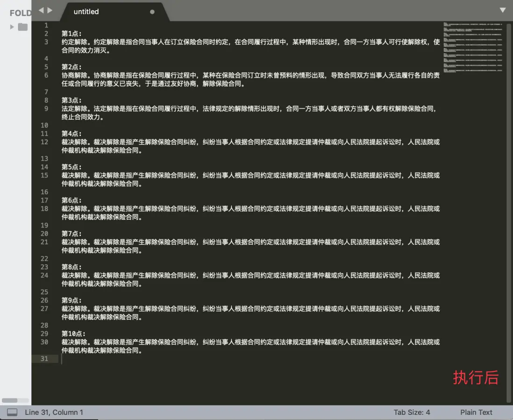Select the untitled tab
The image size is (513, 420).
point(115,12)
